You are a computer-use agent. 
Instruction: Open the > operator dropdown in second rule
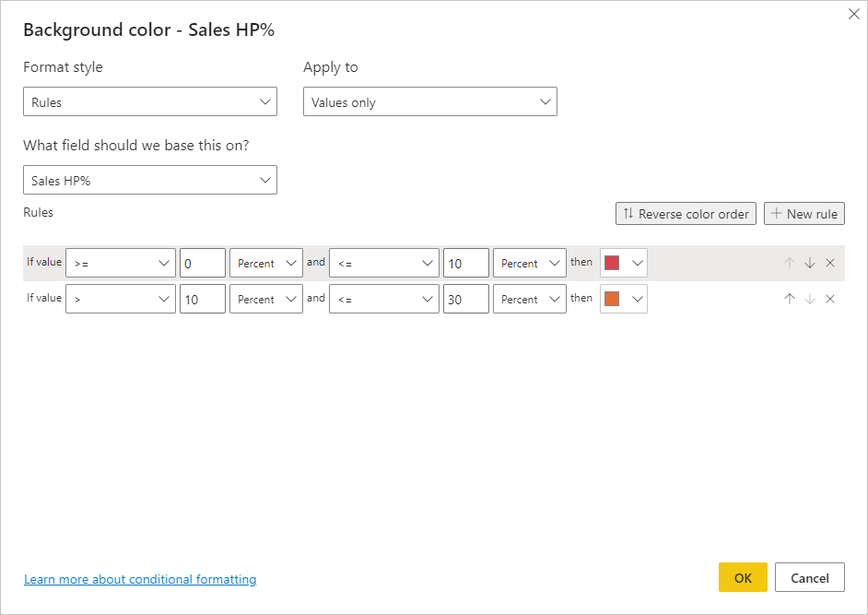[x=121, y=299]
